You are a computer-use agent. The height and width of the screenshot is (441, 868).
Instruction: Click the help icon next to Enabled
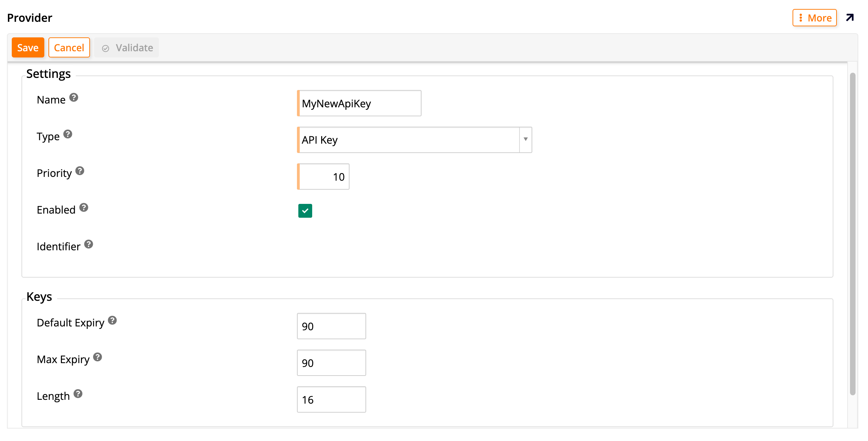tap(84, 208)
